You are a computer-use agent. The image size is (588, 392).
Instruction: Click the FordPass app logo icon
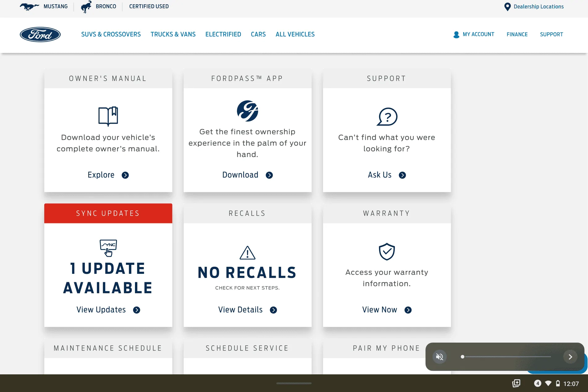pyautogui.click(x=248, y=111)
